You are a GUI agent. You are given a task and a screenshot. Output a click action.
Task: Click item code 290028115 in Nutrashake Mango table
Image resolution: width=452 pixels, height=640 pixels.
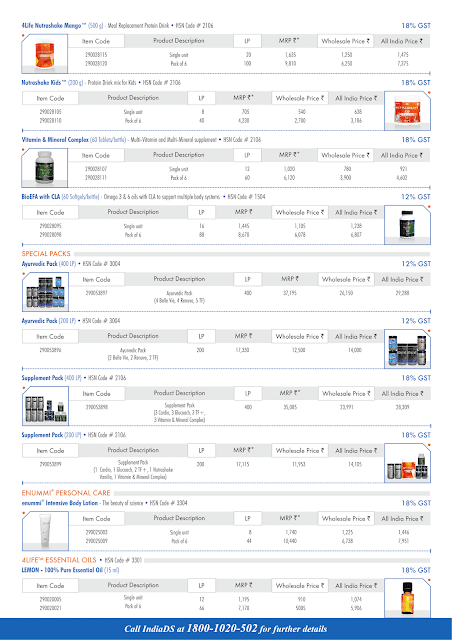pos(96,55)
